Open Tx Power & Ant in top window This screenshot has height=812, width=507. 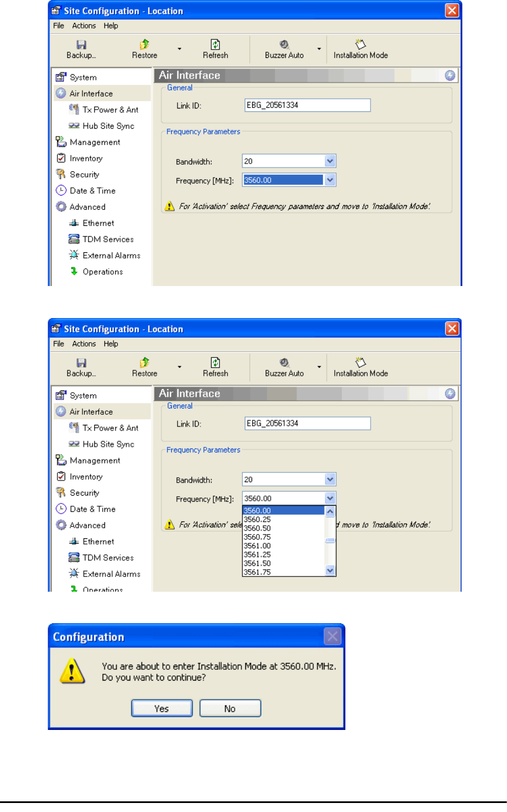click(109, 110)
